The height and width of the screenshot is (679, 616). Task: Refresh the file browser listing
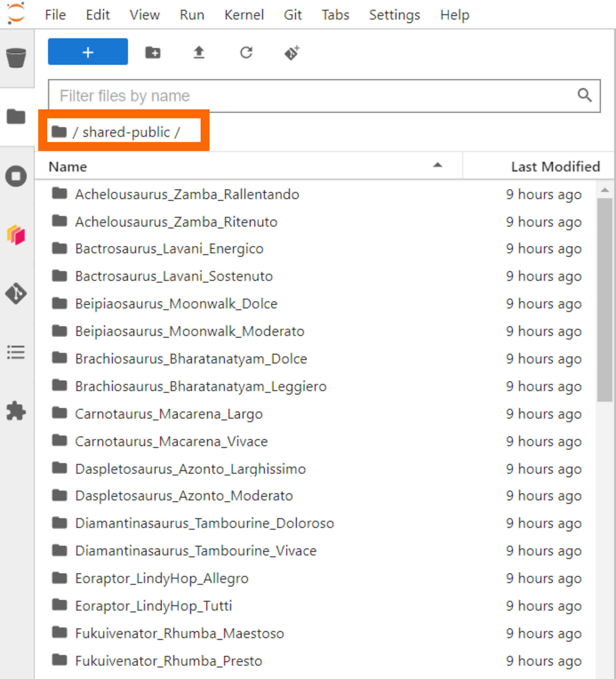246,53
